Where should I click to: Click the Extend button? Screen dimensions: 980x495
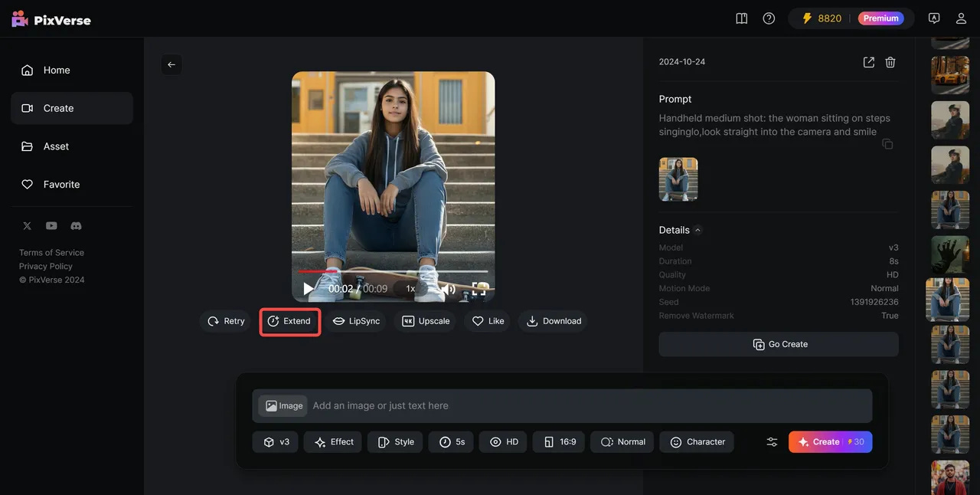click(289, 321)
